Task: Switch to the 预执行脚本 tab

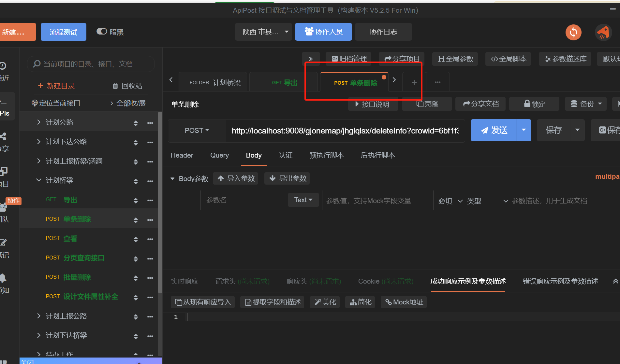Action: tap(327, 155)
